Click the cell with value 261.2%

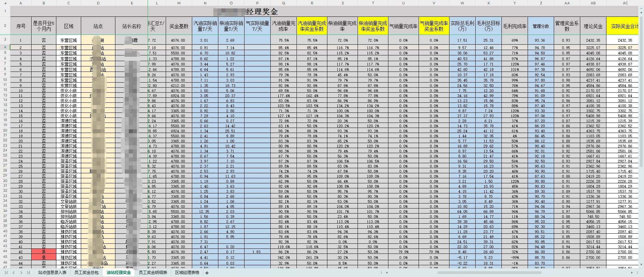[x=312, y=257]
